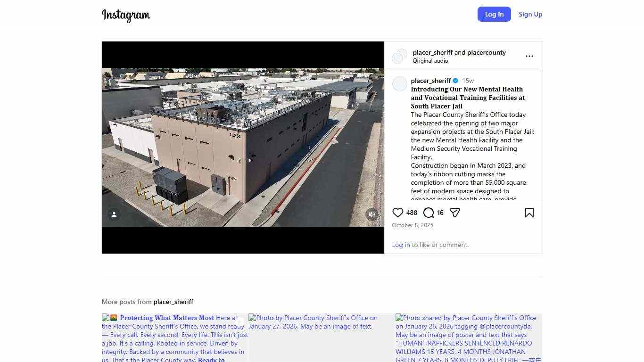This screenshot has width=644, height=362.
Task: Open Original audio link
Action: (x=430, y=61)
